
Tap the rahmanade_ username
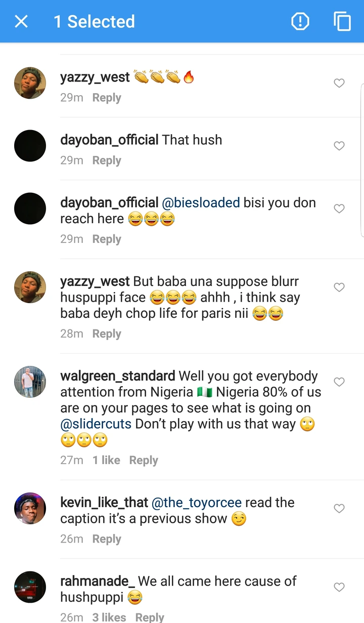coord(97,582)
